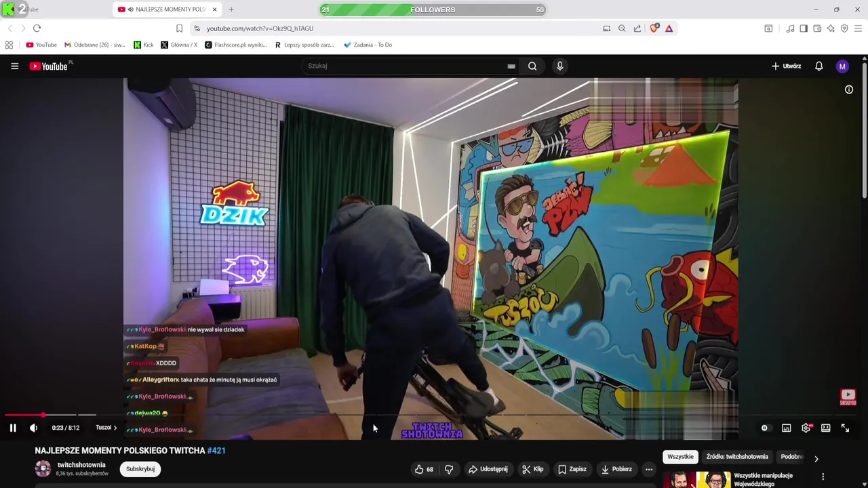Viewport: 868px width, 488px height.
Task: Open the YouTube hamburger guide menu
Action: tap(14, 66)
